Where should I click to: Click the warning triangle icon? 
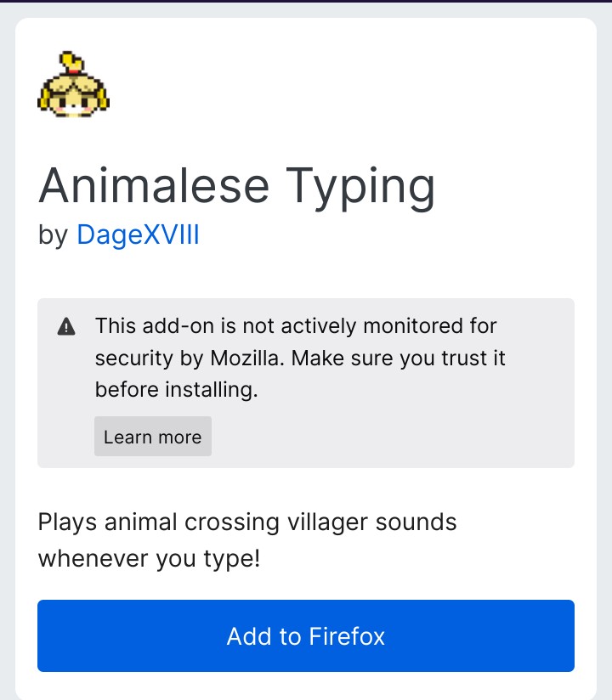[x=66, y=326]
